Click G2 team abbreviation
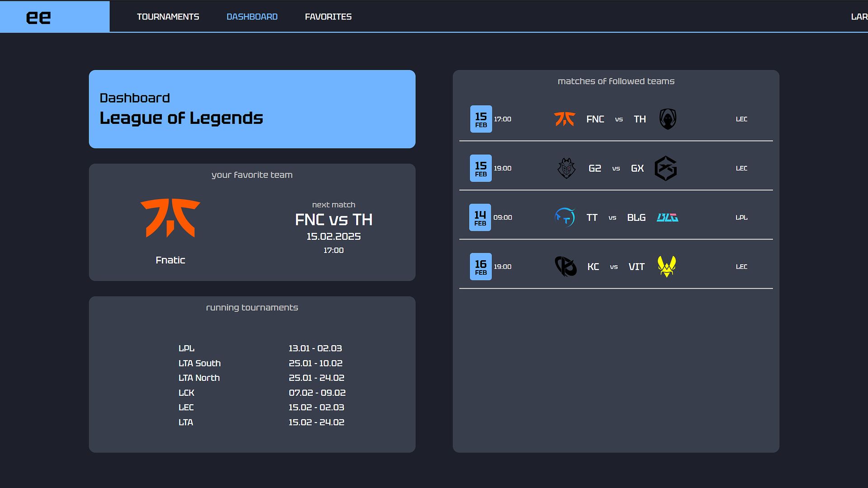868x488 pixels. click(595, 169)
